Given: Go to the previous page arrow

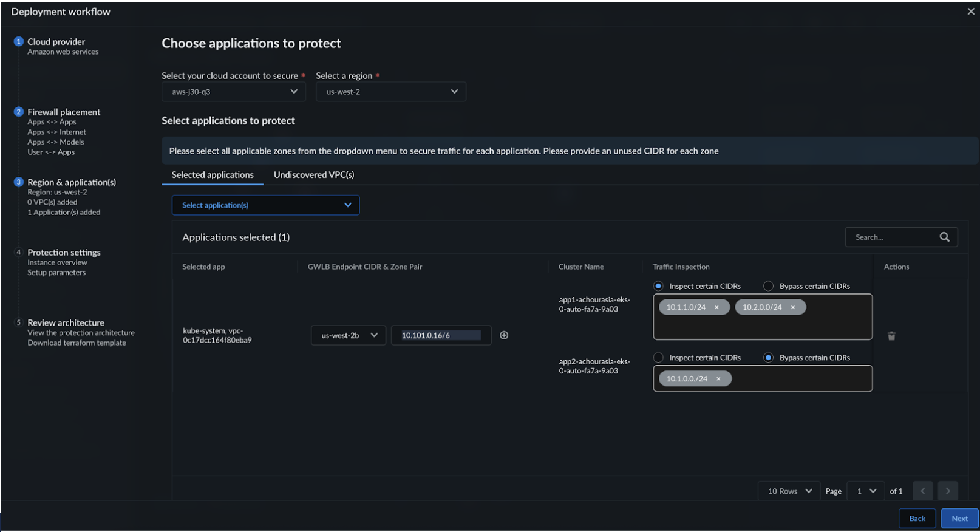Looking at the screenshot, I should [922, 491].
